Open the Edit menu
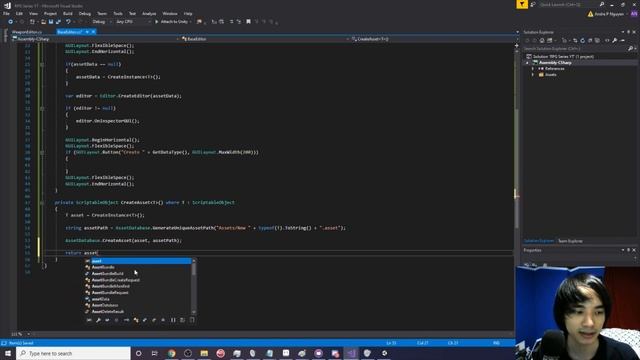 [19, 13]
